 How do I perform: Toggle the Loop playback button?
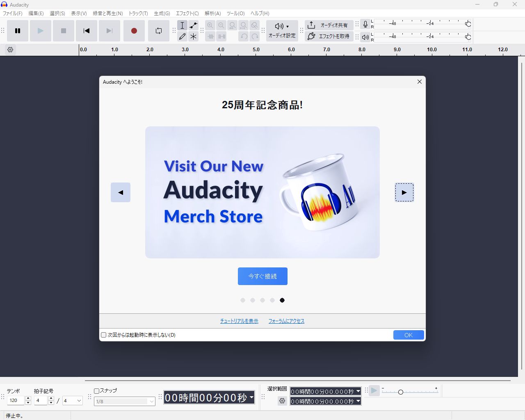(159, 31)
